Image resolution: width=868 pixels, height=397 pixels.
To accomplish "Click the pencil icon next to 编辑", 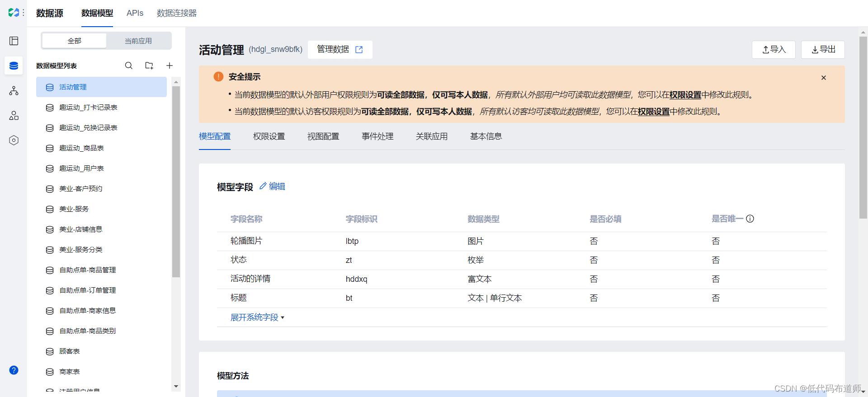I will tap(263, 186).
